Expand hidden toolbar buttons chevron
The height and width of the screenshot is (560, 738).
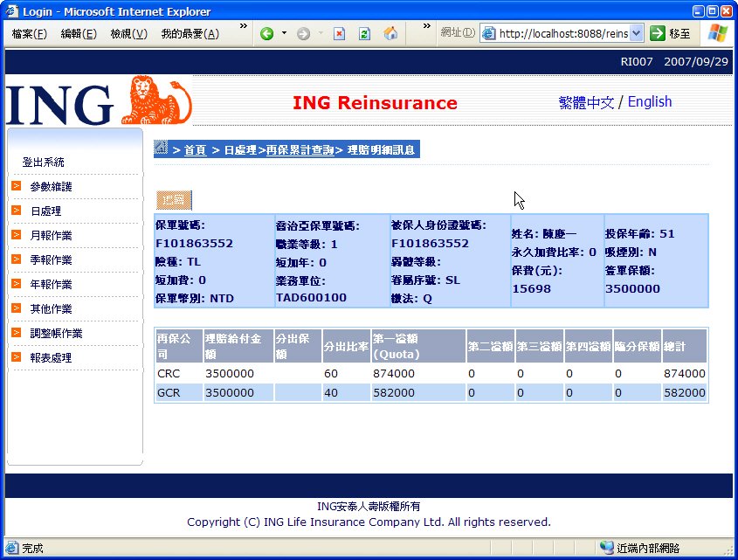coord(426,26)
